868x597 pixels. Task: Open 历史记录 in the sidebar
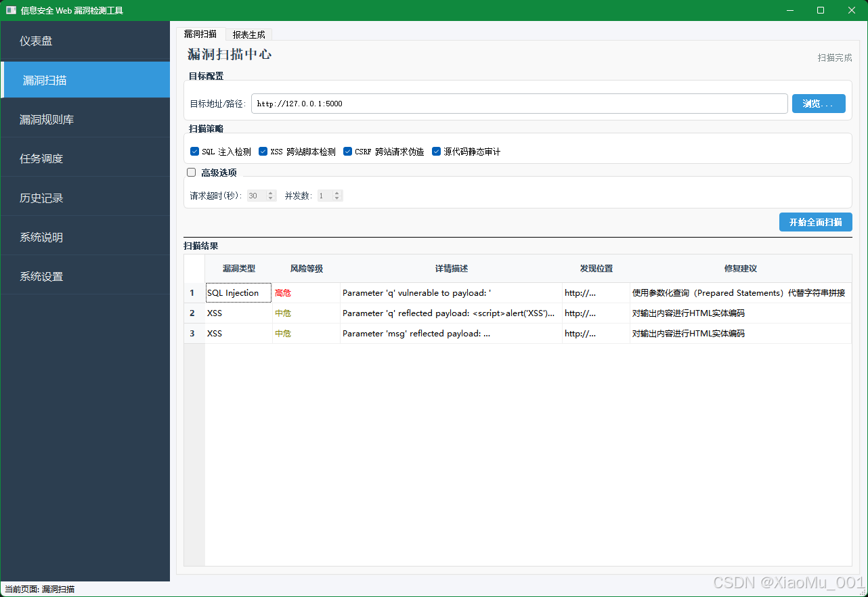click(x=85, y=198)
